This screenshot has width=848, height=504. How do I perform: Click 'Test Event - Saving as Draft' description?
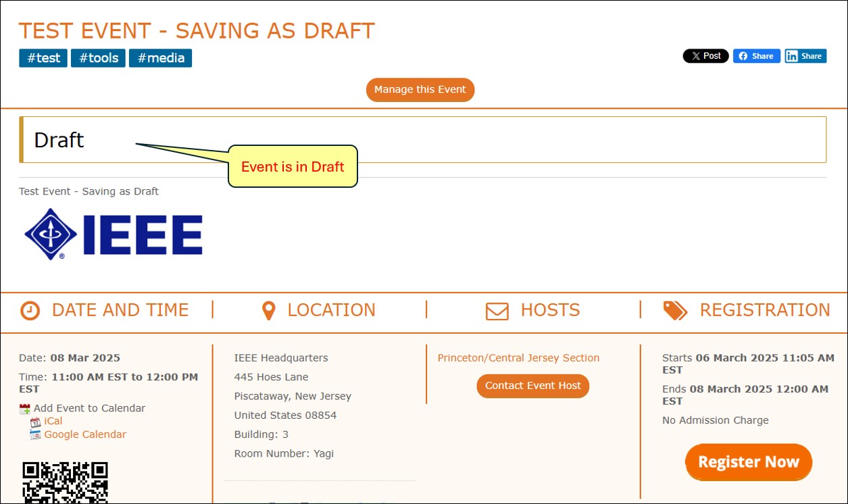tap(89, 191)
